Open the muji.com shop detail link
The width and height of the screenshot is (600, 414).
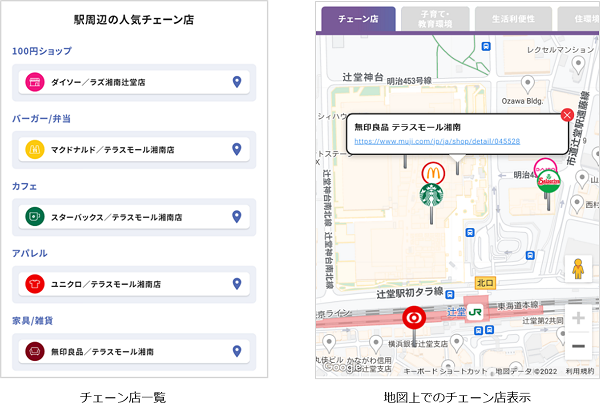437,141
